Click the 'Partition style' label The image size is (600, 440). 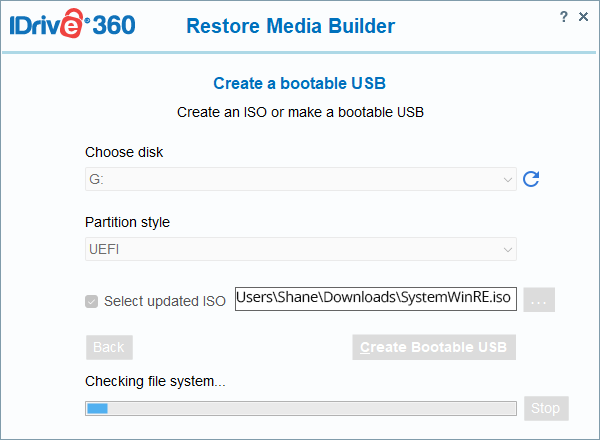tap(127, 222)
